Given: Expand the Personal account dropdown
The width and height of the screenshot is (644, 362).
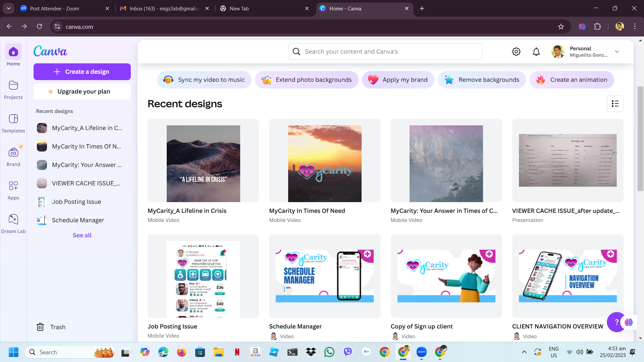Looking at the screenshot, I should pyautogui.click(x=617, y=52).
